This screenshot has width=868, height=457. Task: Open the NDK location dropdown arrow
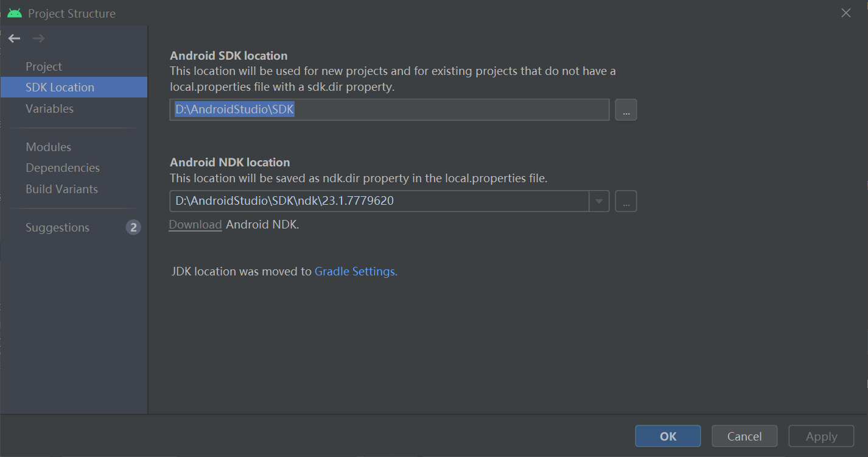pos(599,200)
